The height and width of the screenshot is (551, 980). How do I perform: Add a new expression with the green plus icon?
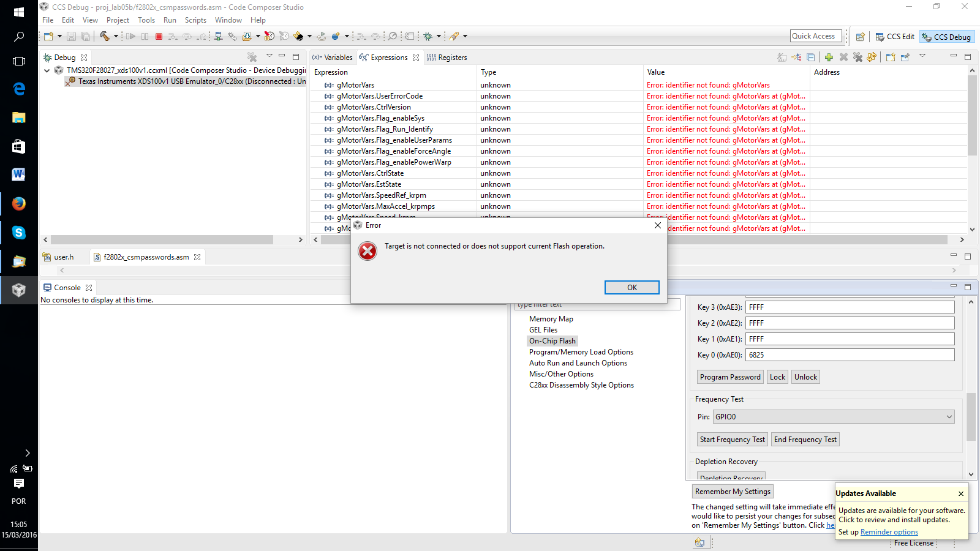(x=829, y=57)
